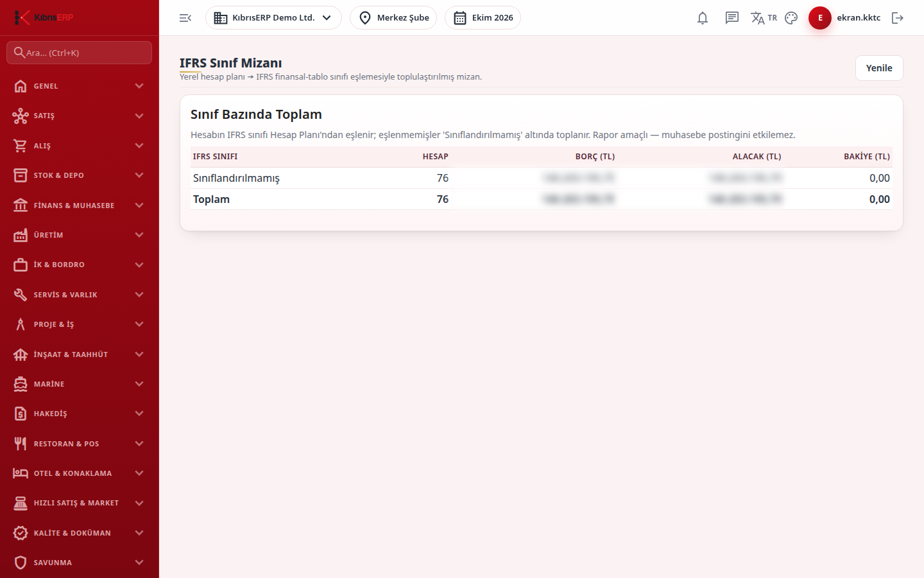Click the ÜRETİM factory icon
This screenshot has width=924, height=578.
[x=21, y=235]
